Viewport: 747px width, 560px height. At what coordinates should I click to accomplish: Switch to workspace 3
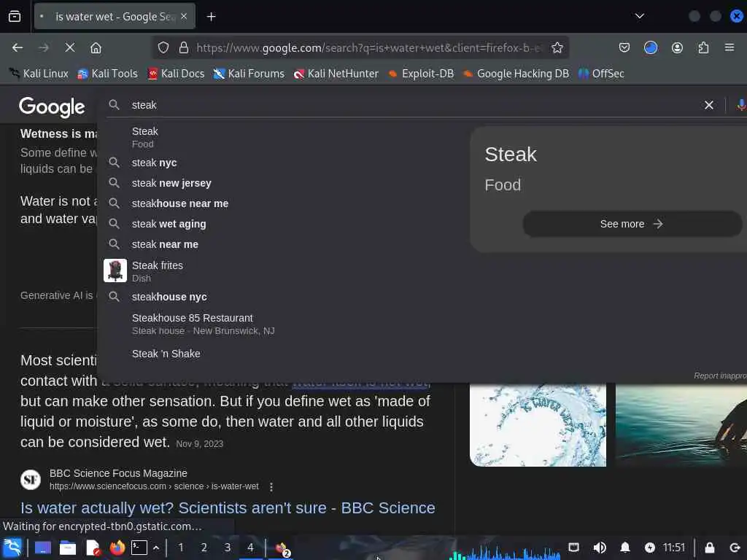(x=228, y=548)
